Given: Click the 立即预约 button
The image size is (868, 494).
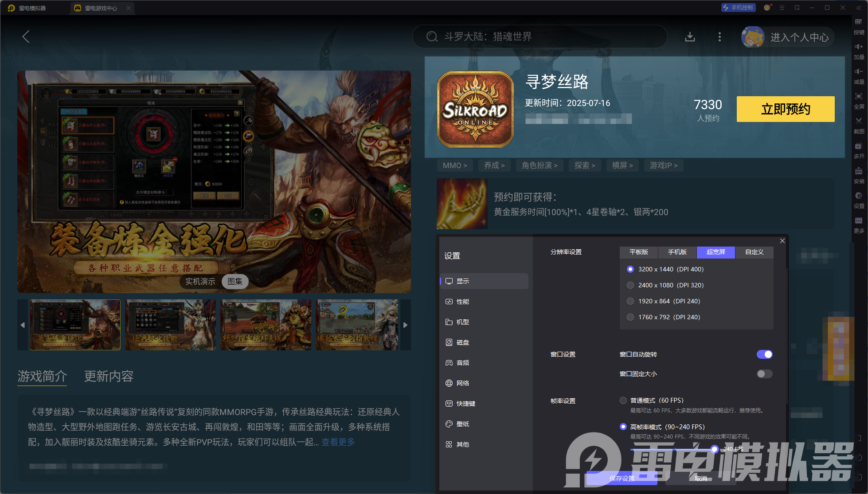Looking at the screenshot, I should point(785,109).
